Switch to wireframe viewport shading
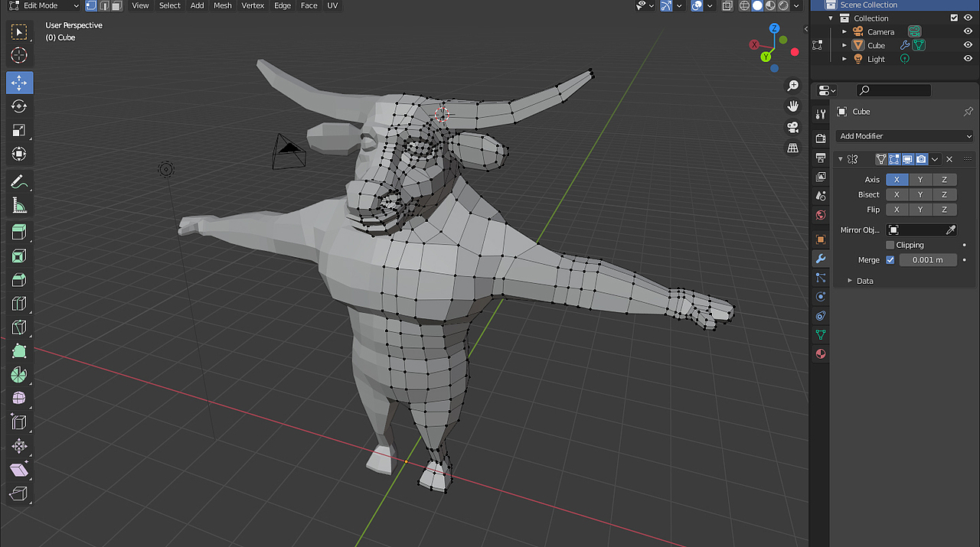Screen dimensions: 980x547 (x=744, y=5)
